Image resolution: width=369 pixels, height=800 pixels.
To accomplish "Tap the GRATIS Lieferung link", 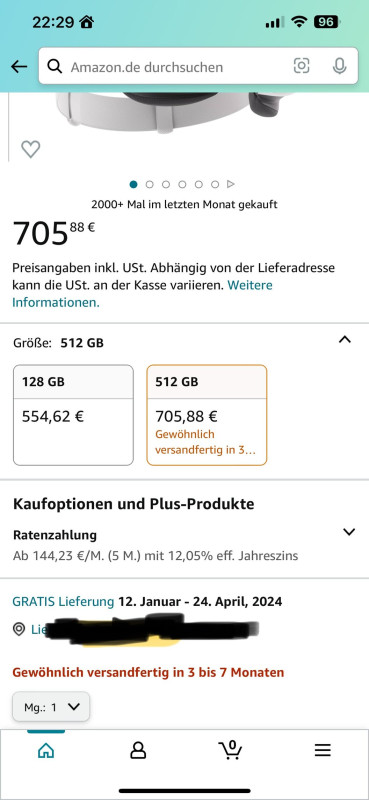I will (x=63, y=602).
